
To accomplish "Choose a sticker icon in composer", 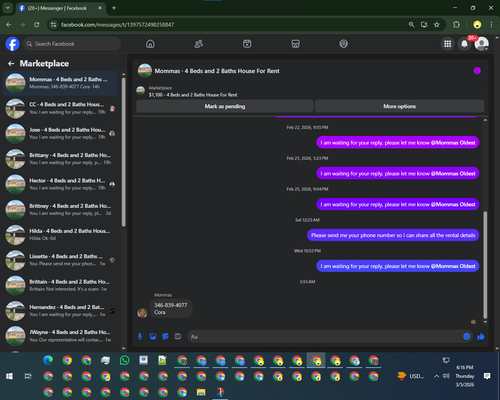I will 165,336.
